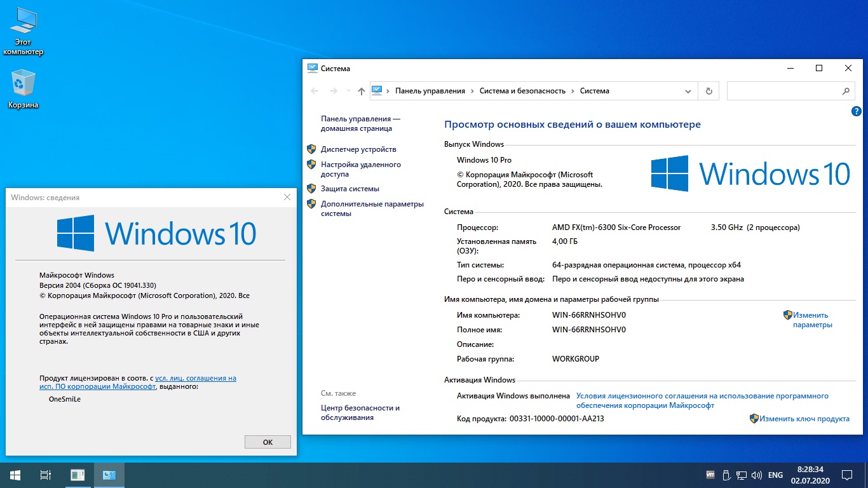Open Центр безопасности и обслуживания link
Image resolution: width=868 pixels, height=488 pixels.
[x=360, y=412]
